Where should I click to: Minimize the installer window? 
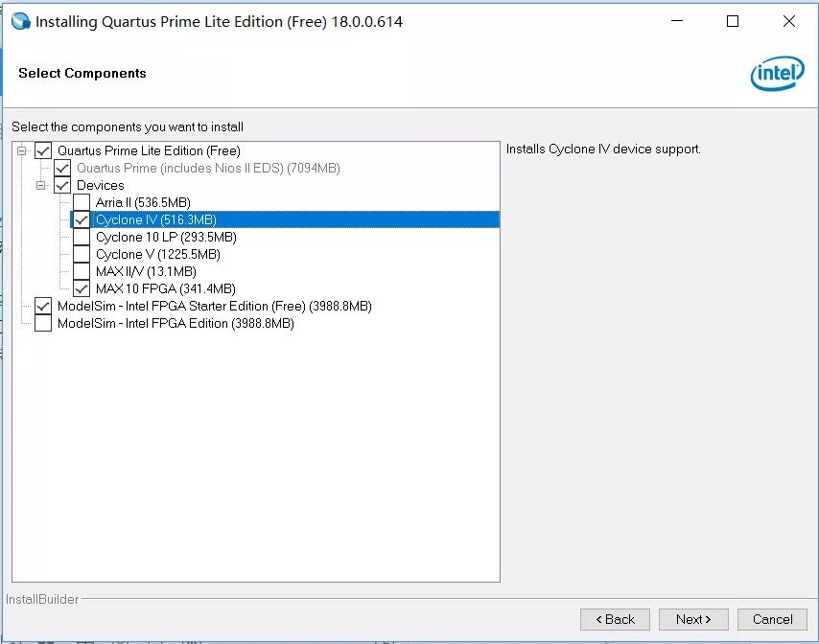(677, 21)
